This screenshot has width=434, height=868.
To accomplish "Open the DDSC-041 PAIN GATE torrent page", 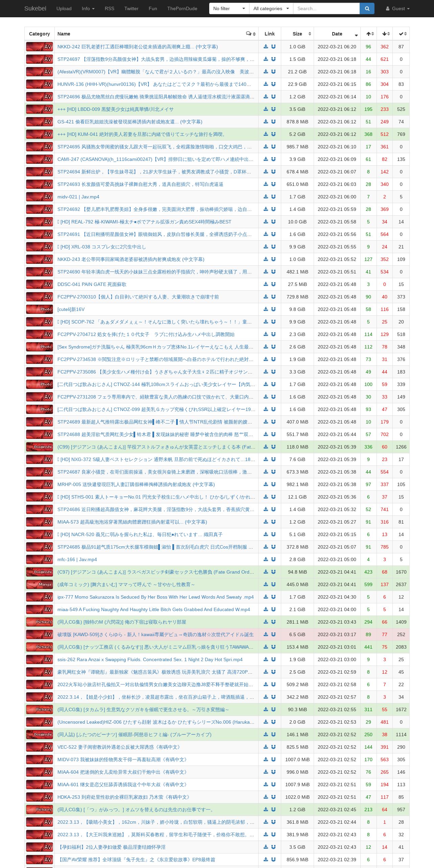I will click(92, 284).
